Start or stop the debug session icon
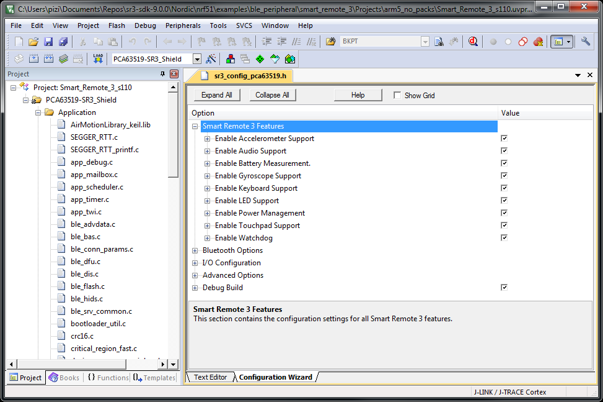 tap(473, 42)
